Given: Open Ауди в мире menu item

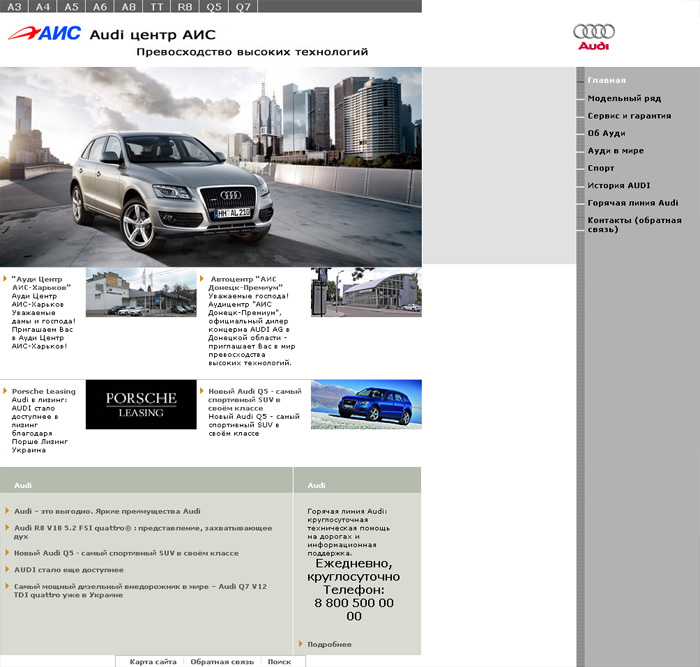Looking at the screenshot, I should click(616, 150).
